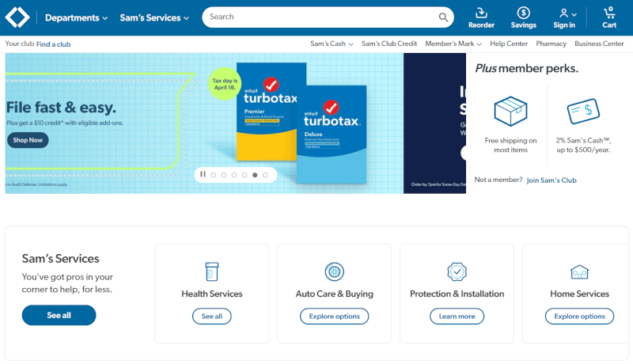Select the third carousel dot
633x364 pixels.
[234, 175]
